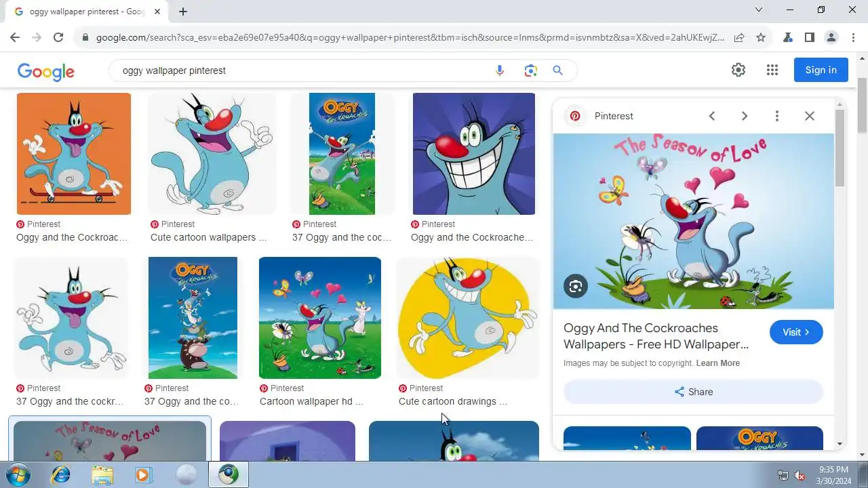This screenshot has width=868, height=488.
Task: Open the Chrome profile avatar
Action: [831, 37]
